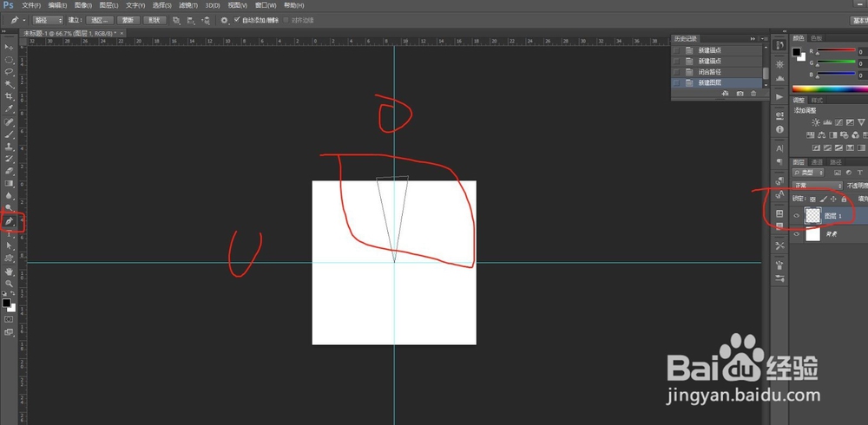This screenshot has width=868, height=425.
Task: Open History panel flyout menu
Action: pos(765,39)
